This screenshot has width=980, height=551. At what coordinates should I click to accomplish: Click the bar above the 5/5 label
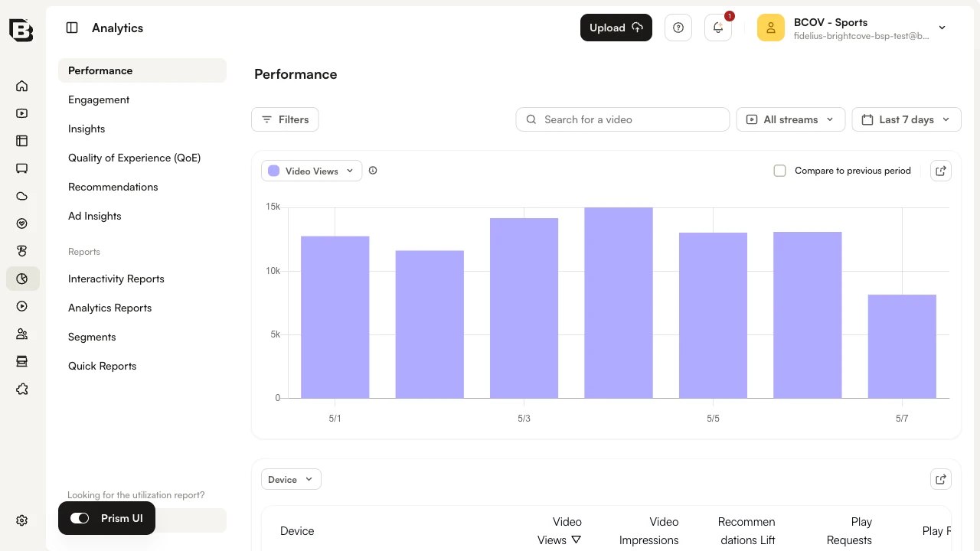(x=713, y=315)
